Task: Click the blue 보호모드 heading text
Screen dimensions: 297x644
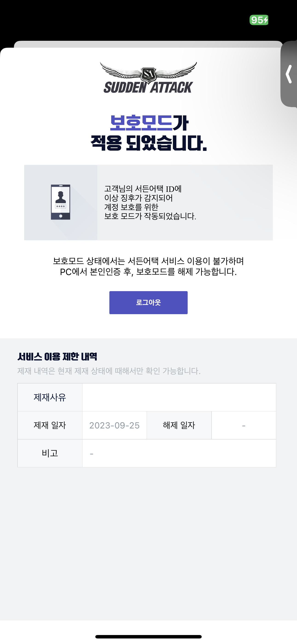Action: click(141, 123)
